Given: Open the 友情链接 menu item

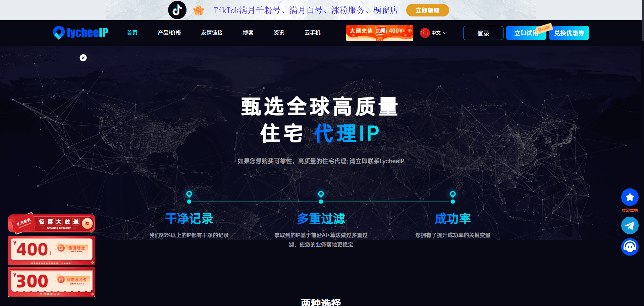Looking at the screenshot, I should [x=212, y=33].
